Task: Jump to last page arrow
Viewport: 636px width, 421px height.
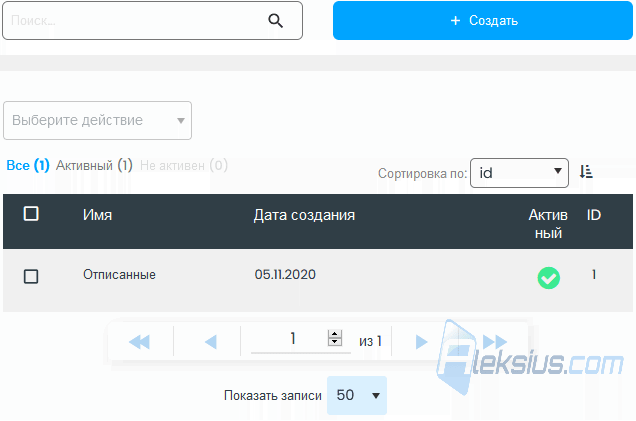Action: click(495, 342)
